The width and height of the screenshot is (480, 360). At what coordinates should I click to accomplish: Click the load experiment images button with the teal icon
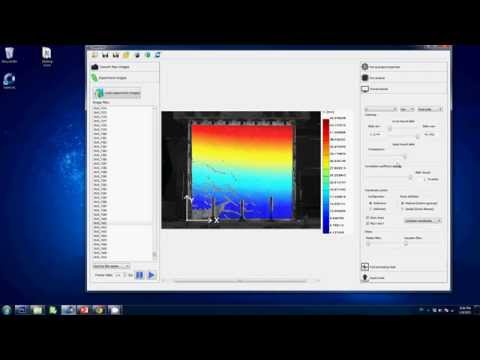117,93
